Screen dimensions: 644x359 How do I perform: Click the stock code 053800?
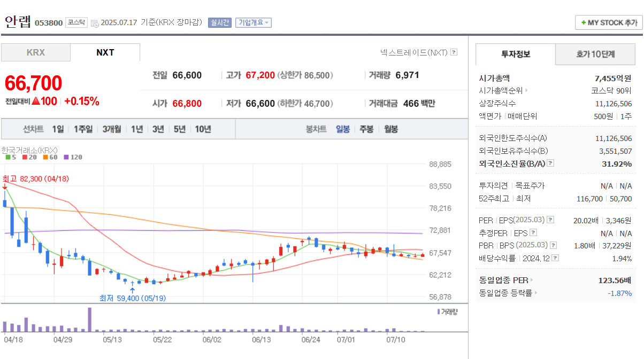point(49,22)
